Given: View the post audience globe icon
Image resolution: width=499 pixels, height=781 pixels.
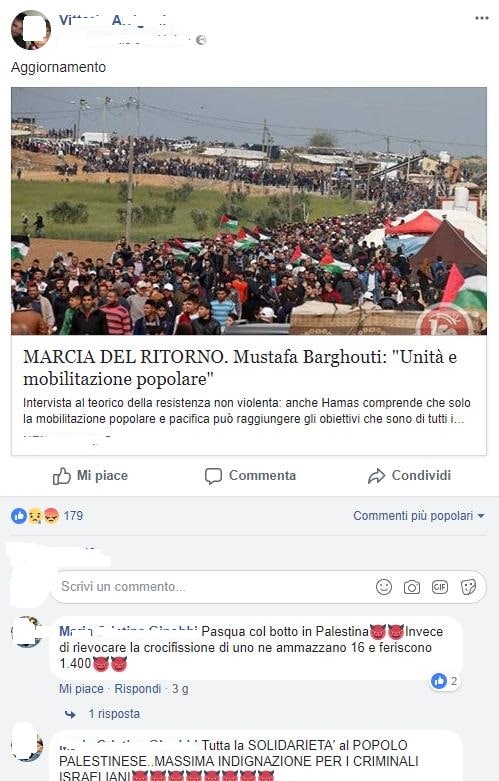Looking at the screenshot, I should (x=201, y=40).
